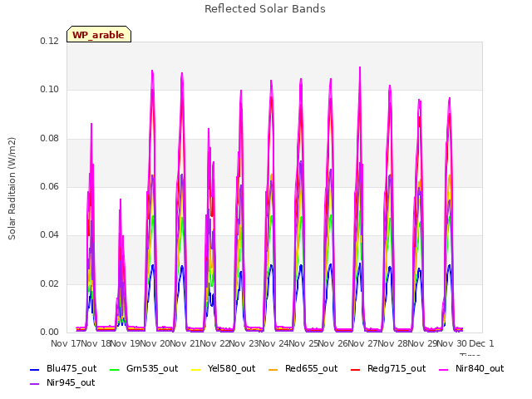Click the Nov 17 x-axis date label
The width and height of the screenshot is (532, 399).
pyautogui.click(x=66, y=343)
